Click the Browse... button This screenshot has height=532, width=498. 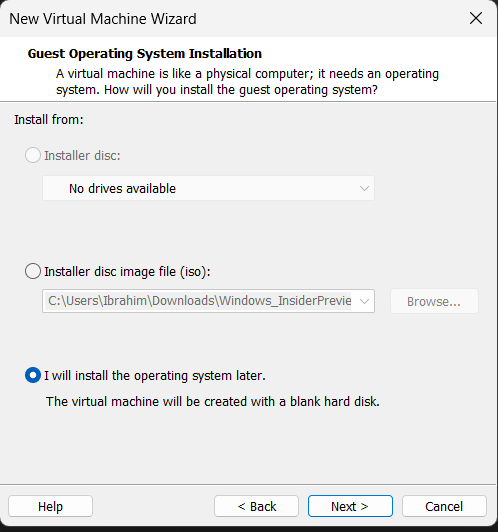click(434, 301)
